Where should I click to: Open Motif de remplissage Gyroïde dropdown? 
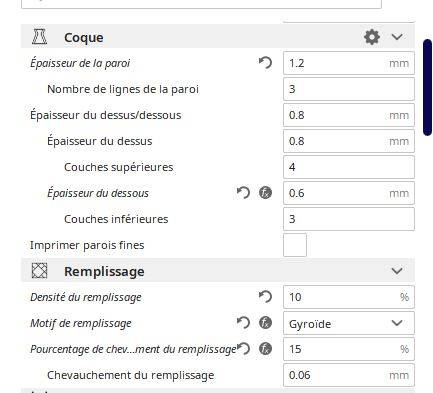pos(349,323)
